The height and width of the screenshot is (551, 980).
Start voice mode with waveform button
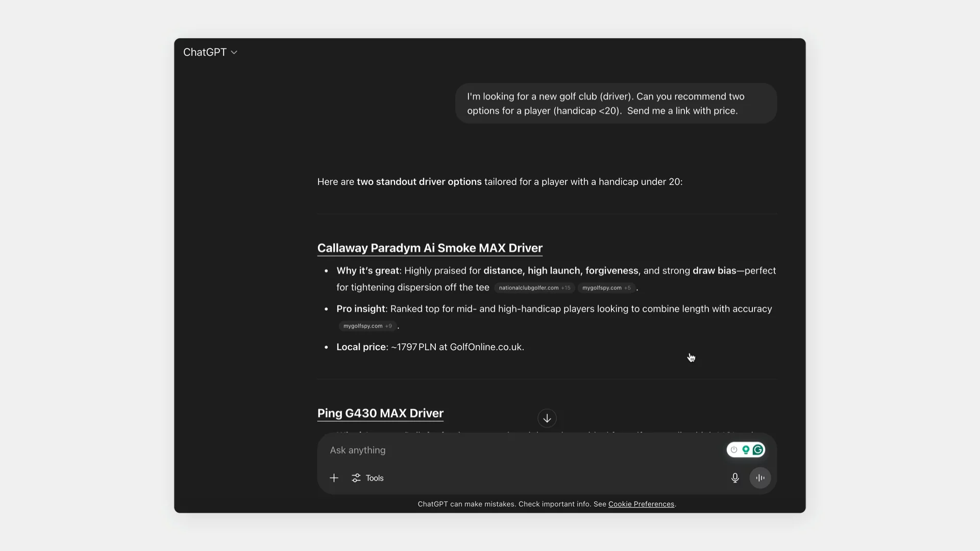click(760, 478)
